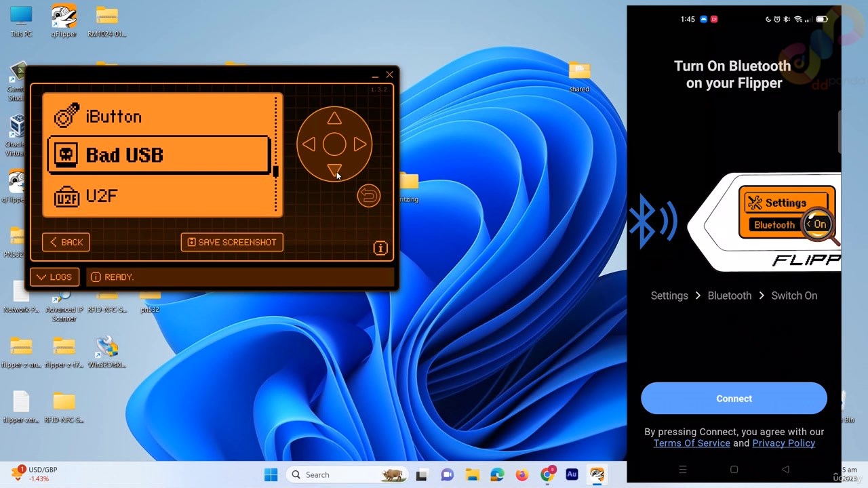
Task: Select the Bad USB menu entry
Action: (x=159, y=155)
